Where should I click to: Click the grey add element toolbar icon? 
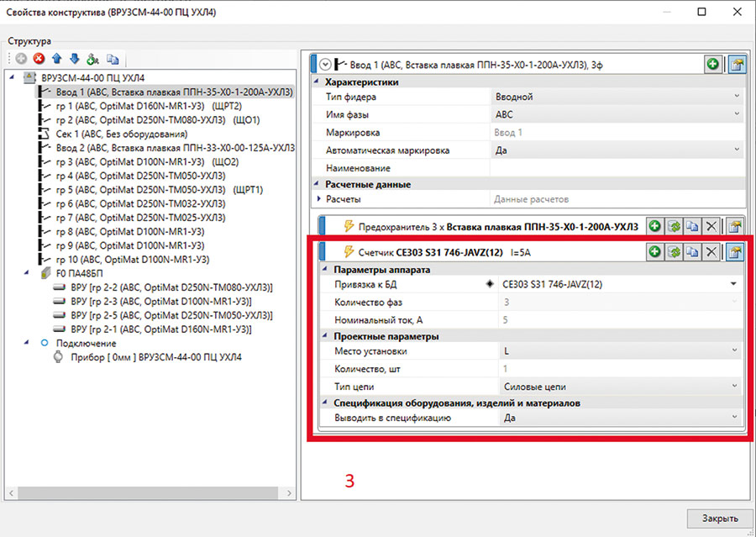pyautogui.click(x=21, y=59)
